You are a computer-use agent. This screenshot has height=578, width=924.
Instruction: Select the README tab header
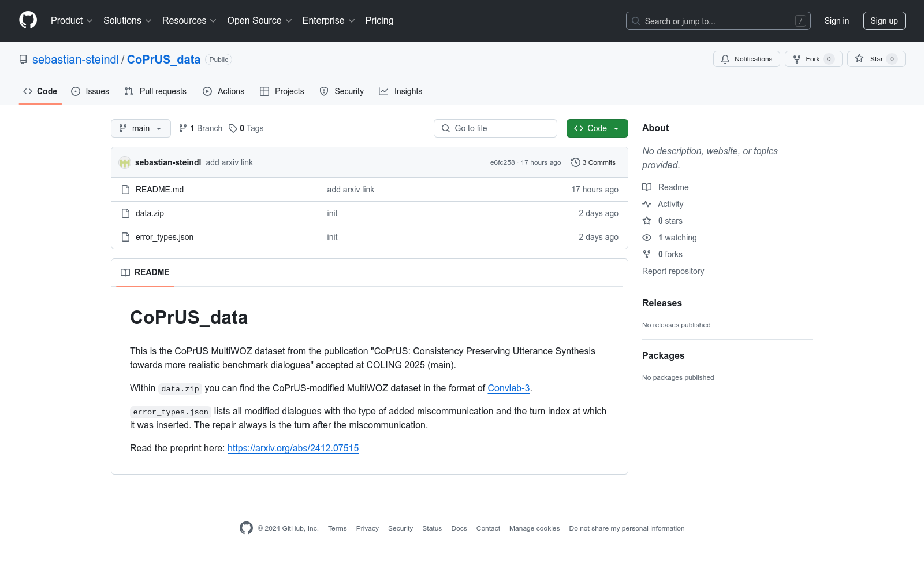145,272
